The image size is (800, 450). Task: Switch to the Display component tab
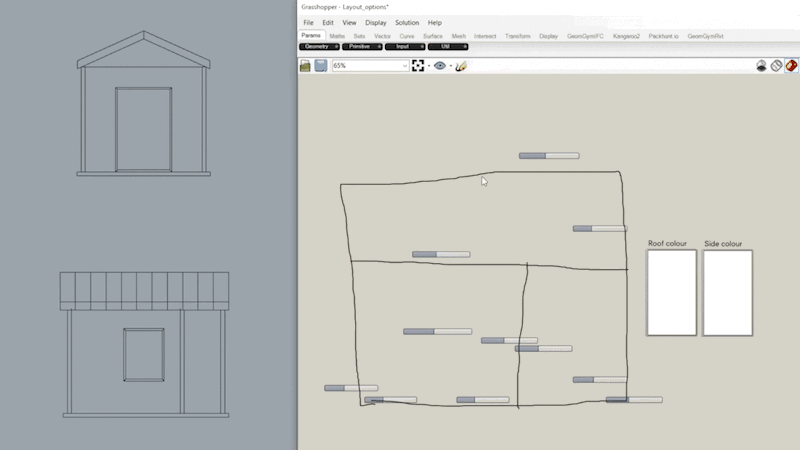(548, 36)
